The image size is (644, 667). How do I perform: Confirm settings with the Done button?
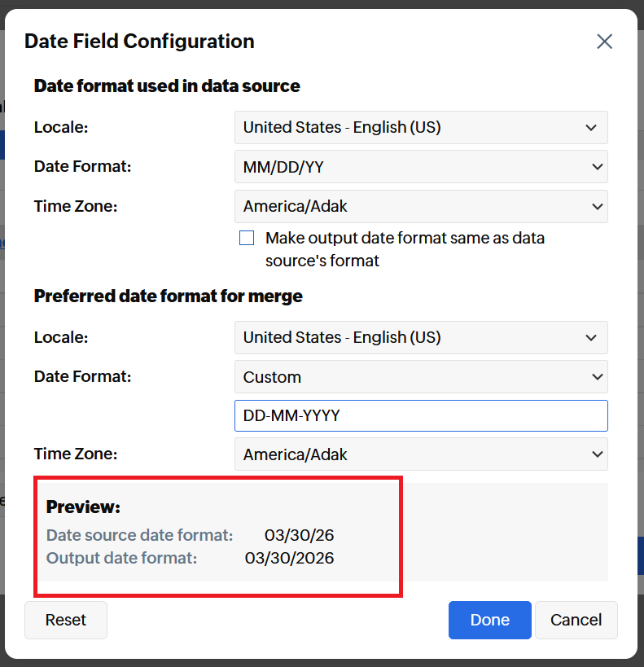(489, 620)
